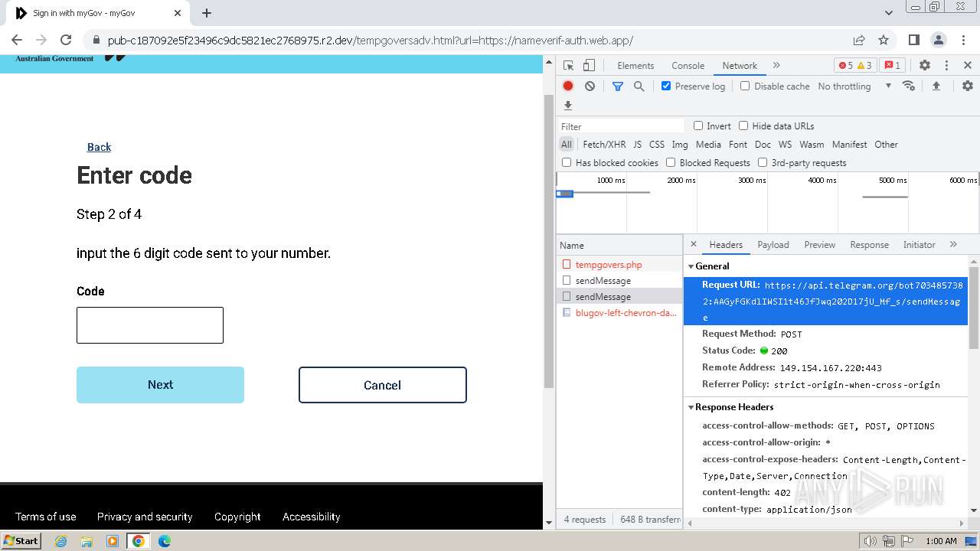
Task: Show more DevTools panels chevron
Action: tap(776, 65)
